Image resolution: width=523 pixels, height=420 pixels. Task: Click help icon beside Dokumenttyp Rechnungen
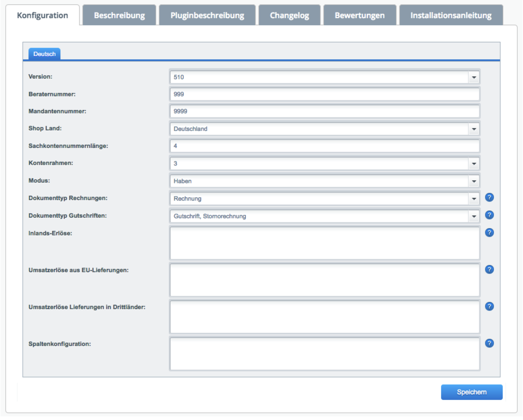pyautogui.click(x=489, y=198)
